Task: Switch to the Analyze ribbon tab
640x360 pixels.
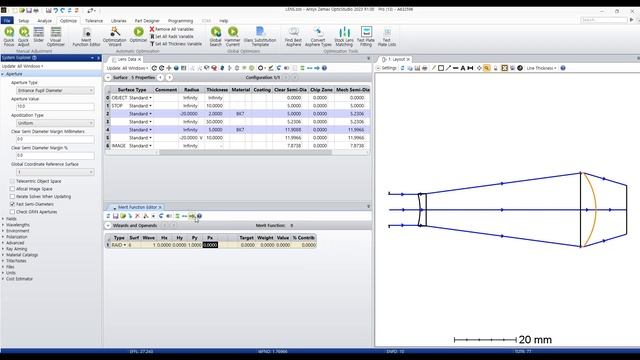Action: coord(44,20)
